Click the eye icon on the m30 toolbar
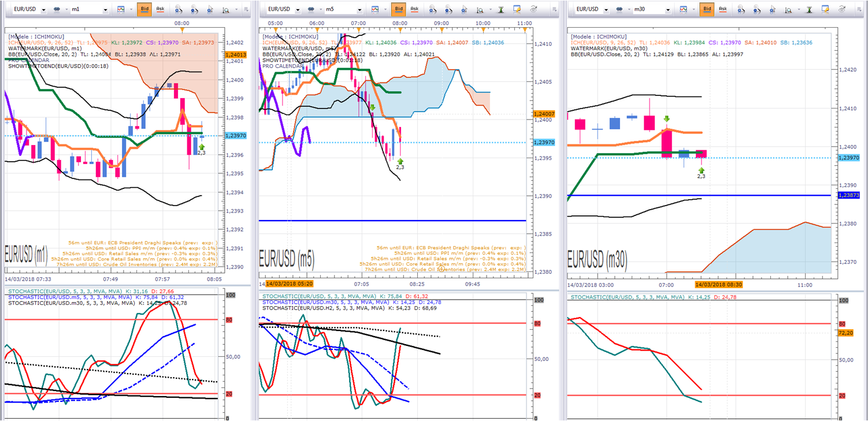 pyautogui.click(x=842, y=9)
